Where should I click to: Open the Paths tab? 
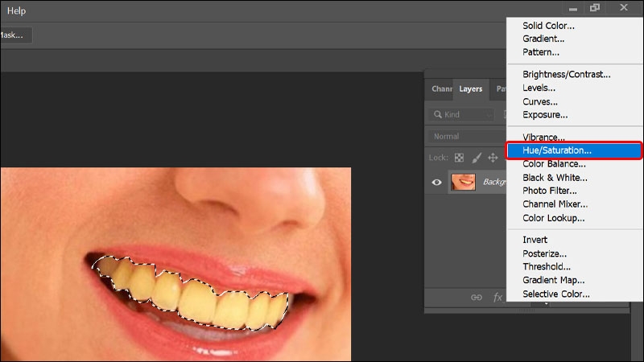click(500, 89)
